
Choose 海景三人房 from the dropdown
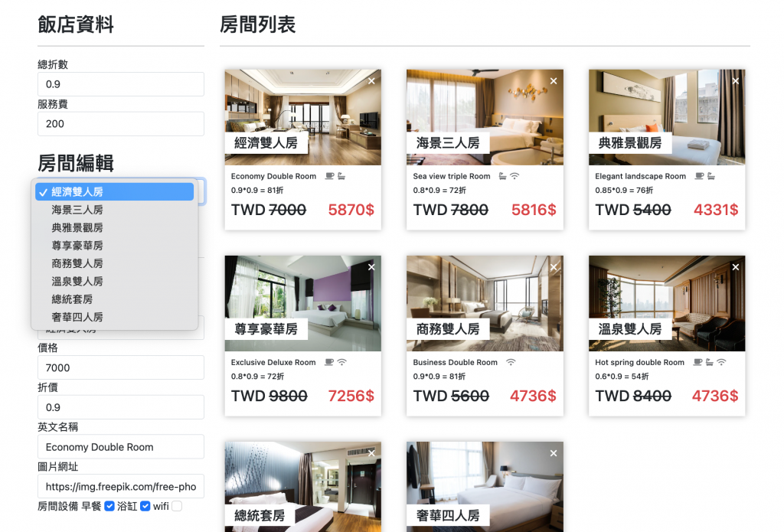[115, 210]
